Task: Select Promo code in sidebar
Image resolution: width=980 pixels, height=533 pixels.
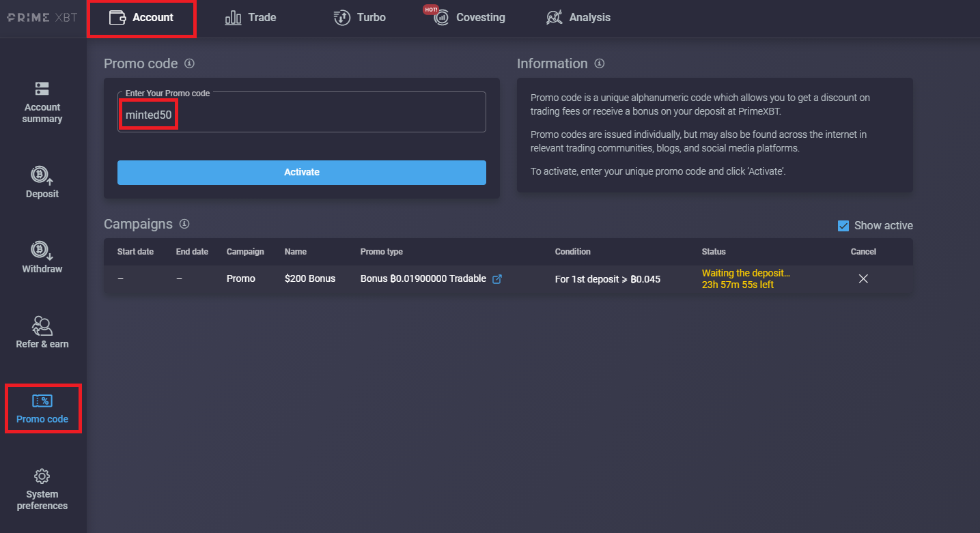Action: [x=42, y=408]
